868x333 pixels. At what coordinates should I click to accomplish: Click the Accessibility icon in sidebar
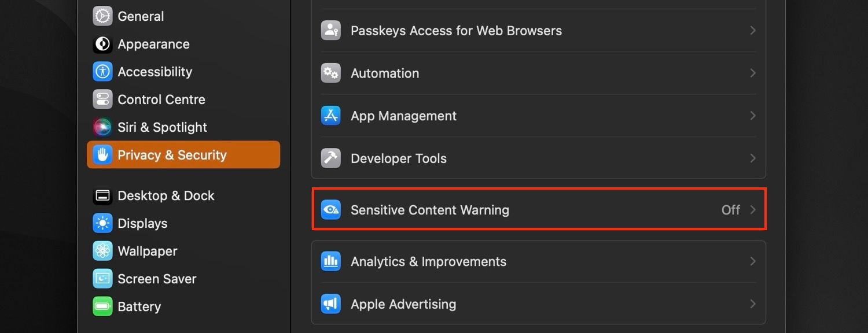[102, 72]
